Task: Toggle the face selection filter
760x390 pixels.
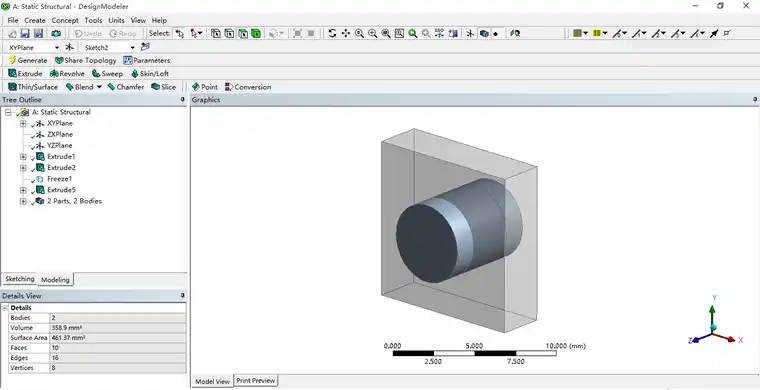Action: pyautogui.click(x=243, y=33)
